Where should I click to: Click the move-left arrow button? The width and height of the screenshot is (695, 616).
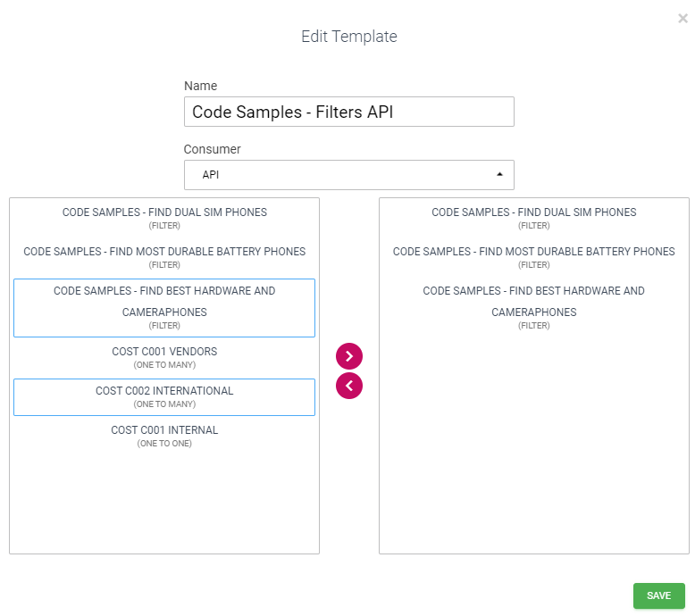point(348,386)
